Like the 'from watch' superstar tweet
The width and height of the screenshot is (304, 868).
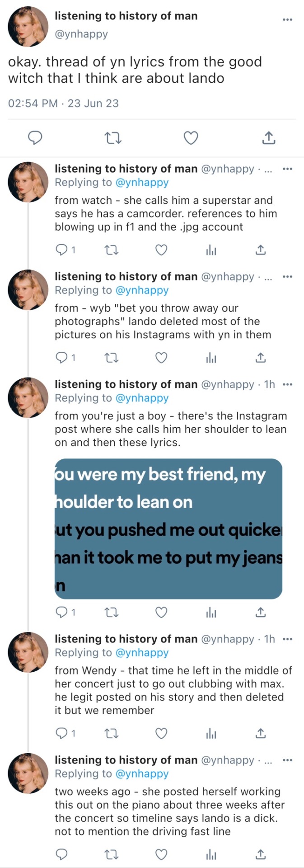coord(161,250)
